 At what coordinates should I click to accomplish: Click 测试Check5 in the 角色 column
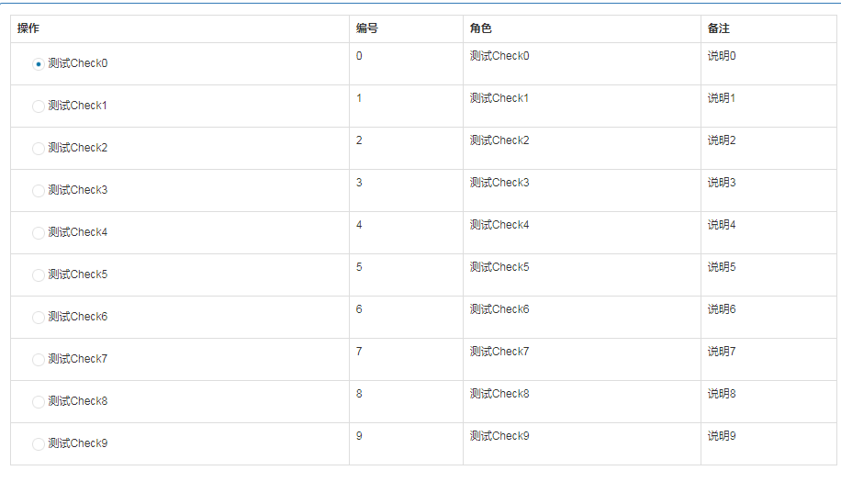click(x=499, y=267)
